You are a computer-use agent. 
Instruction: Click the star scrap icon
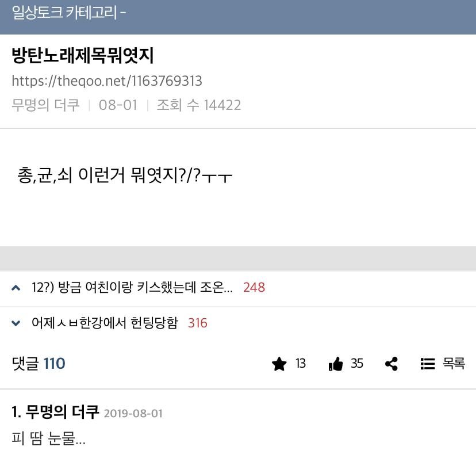279,364
